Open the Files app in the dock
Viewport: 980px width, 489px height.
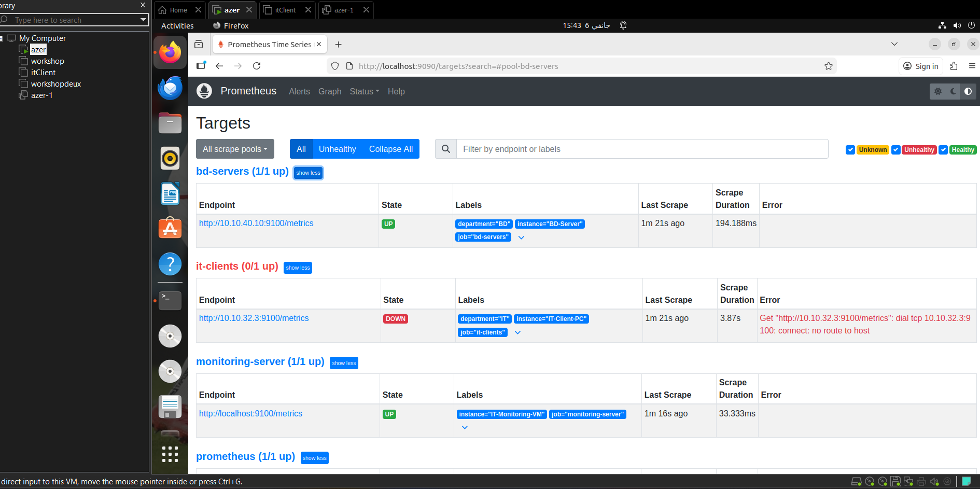(170, 123)
